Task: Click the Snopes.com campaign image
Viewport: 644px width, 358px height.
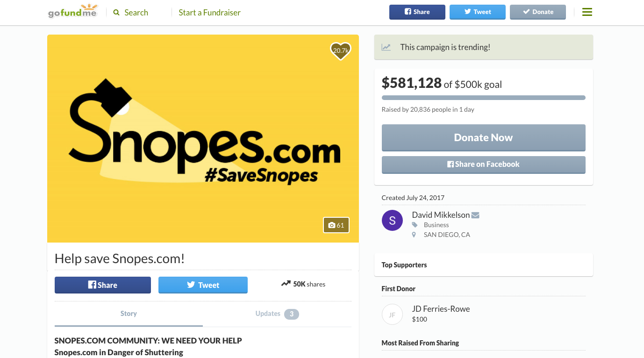Action: (x=203, y=138)
